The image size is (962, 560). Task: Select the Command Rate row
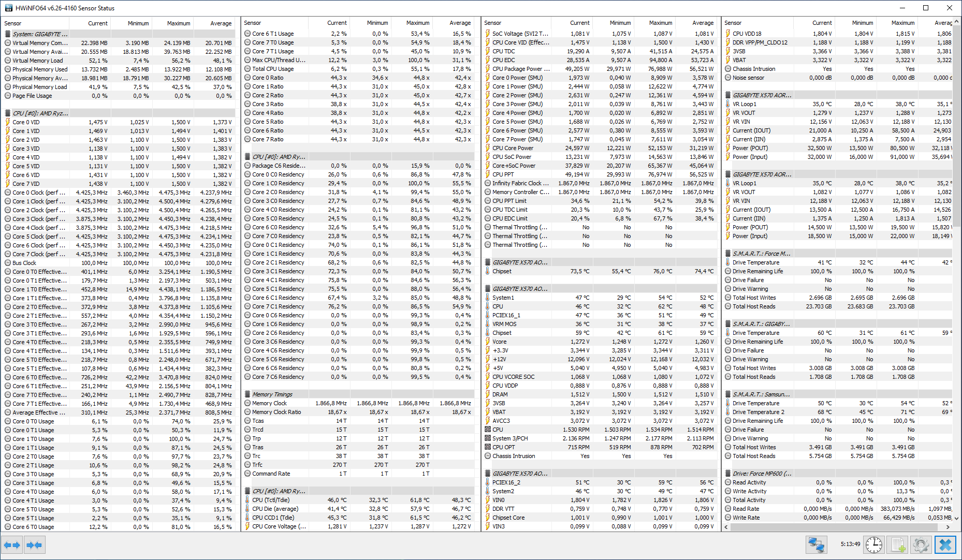click(358, 474)
